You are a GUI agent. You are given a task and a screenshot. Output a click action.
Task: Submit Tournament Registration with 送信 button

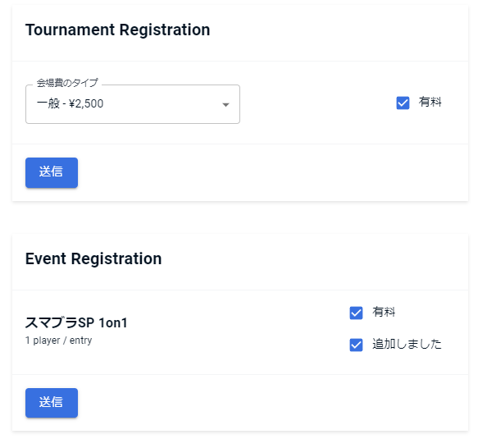click(52, 172)
